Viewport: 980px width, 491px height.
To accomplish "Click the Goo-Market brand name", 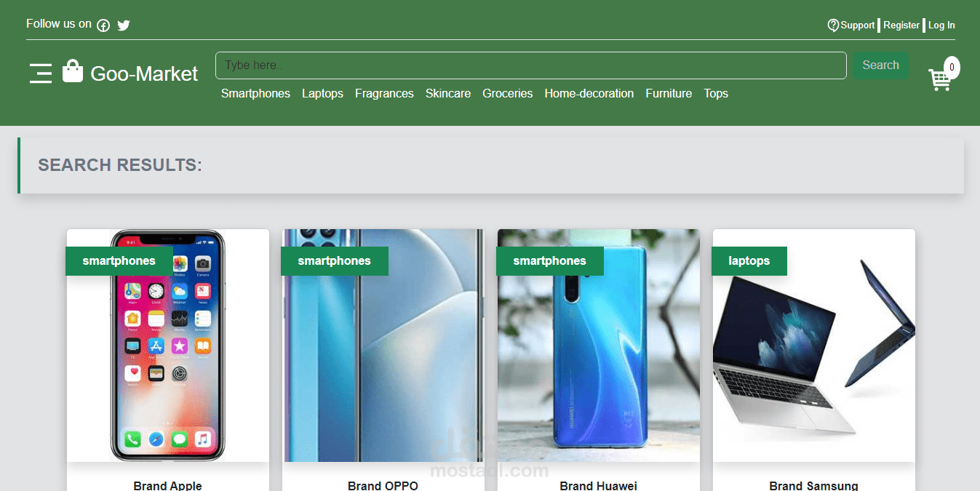I will [x=144, y=73].
